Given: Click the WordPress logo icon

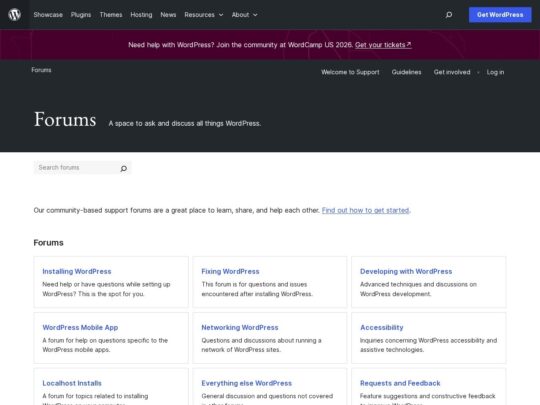Looking at the screenshot, I should pos(14,14).
